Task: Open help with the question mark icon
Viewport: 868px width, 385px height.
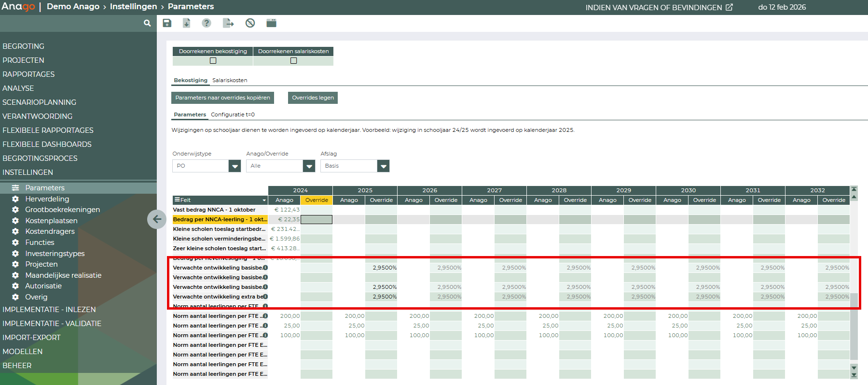Action: point(207,23)
